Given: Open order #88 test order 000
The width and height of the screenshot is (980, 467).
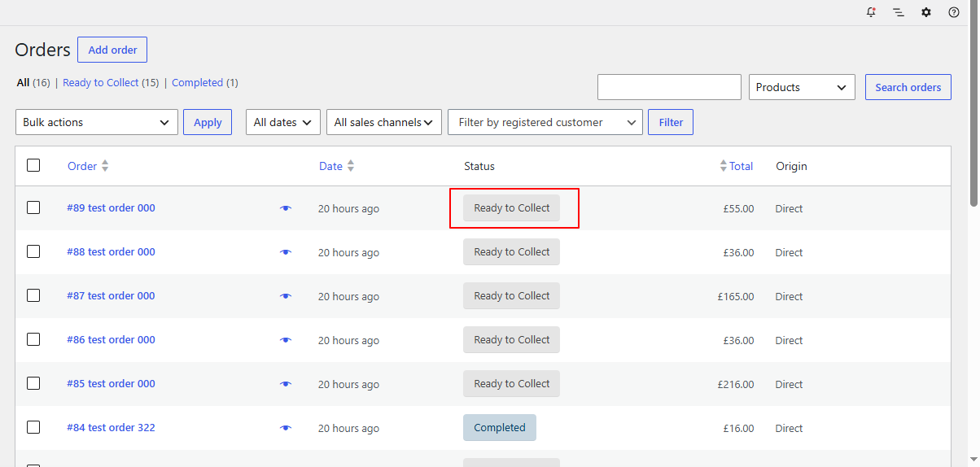Looking at the screenshot, I should [111, 252].
